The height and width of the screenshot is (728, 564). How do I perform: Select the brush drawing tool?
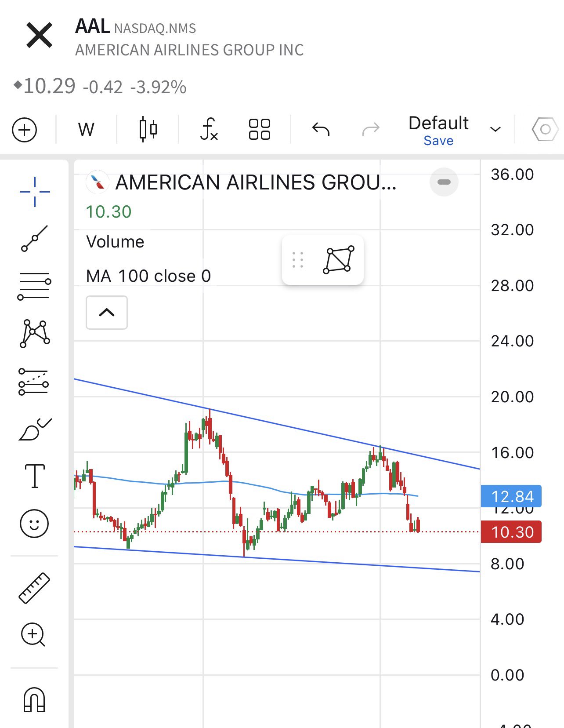coord(35,430)
